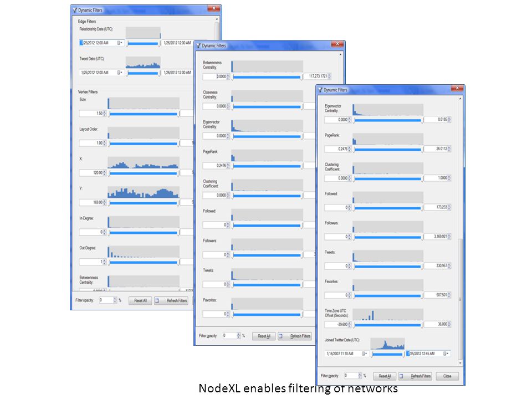The width and height of the screenshot is (532, 399).
Task: Click the Time Zone maximum field 36,000
Action: pos(436,324)
